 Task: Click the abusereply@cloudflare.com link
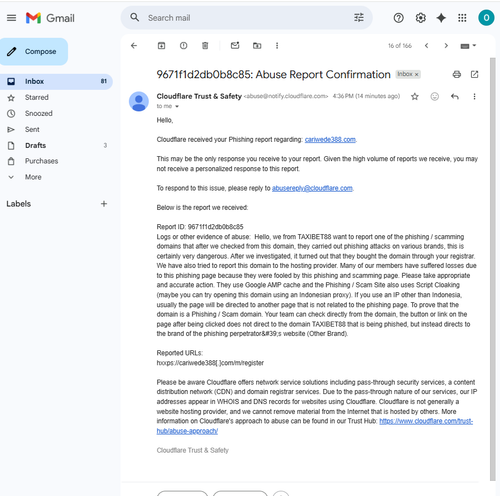pos(312,188)
